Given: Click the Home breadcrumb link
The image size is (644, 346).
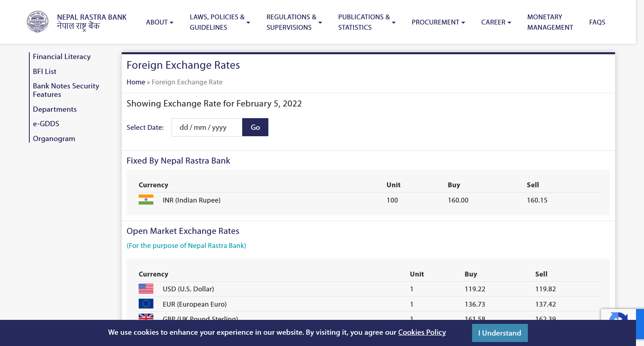Looking at the screenshot, I should coord(135,82).
